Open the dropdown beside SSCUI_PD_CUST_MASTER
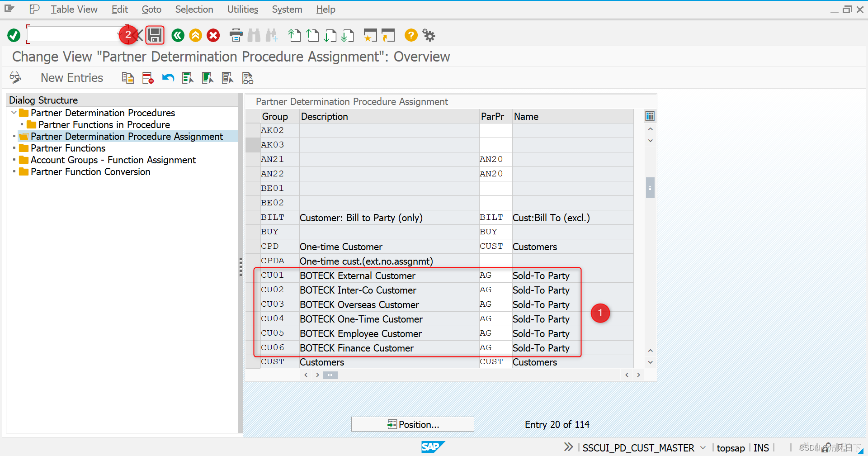The width and height of the screenshot is (868, 456). point(702,447)
